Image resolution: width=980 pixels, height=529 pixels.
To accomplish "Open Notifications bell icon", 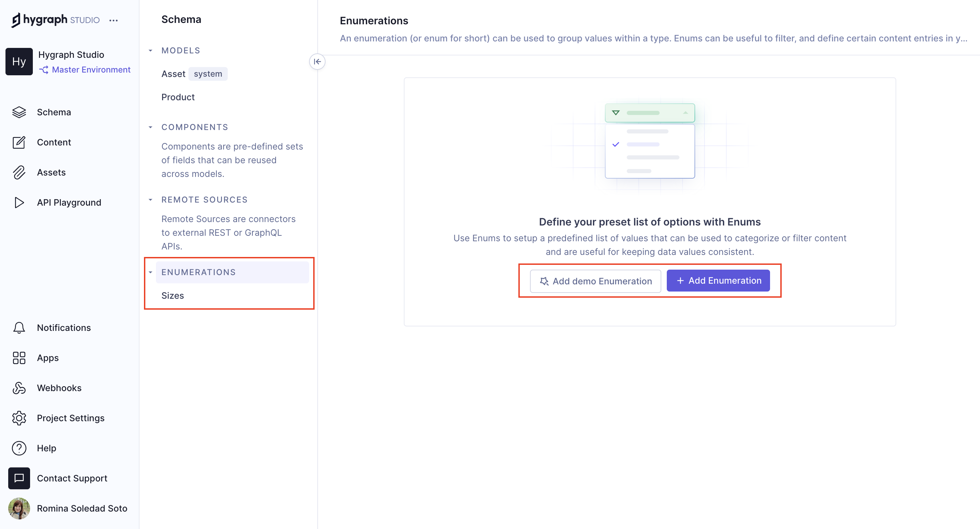I will coord(19,328).
